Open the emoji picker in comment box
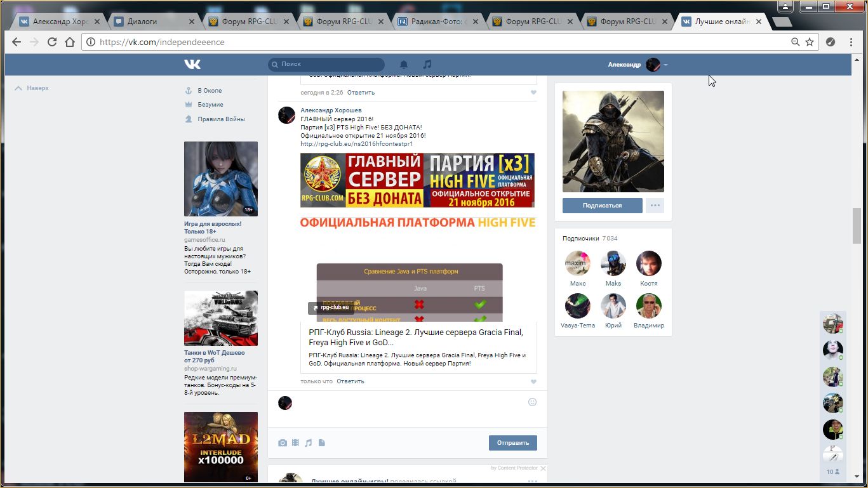 [532, 402]
